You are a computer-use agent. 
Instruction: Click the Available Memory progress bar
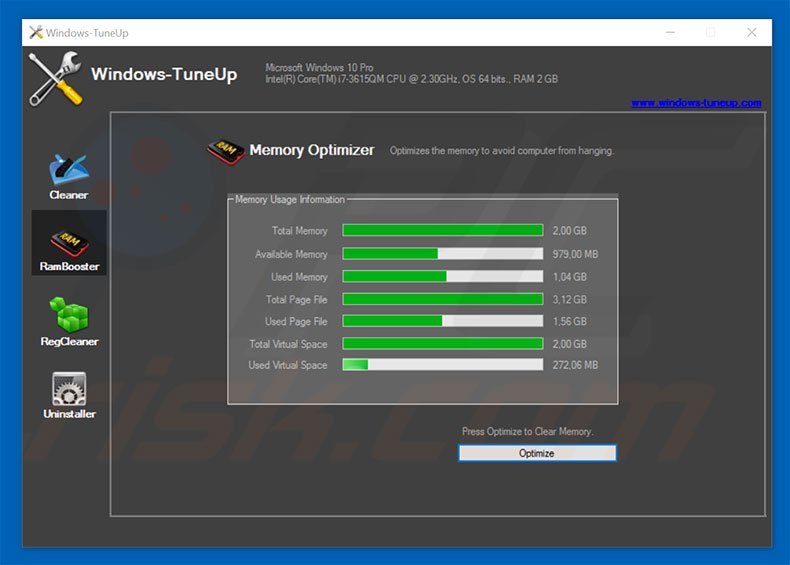coord(443,254)
